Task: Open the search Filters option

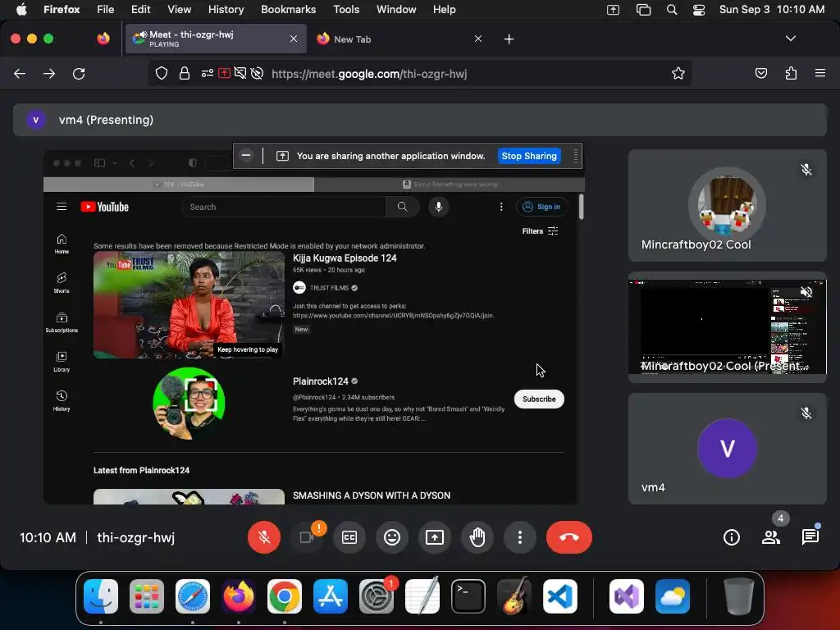Action: coord(540,231)
